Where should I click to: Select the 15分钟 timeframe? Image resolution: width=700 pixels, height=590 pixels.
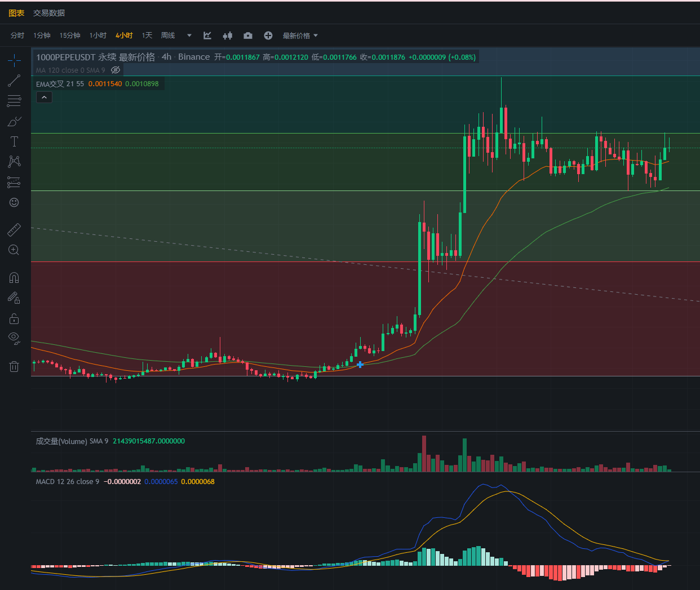pyautogui.click(x=70, y=36)
